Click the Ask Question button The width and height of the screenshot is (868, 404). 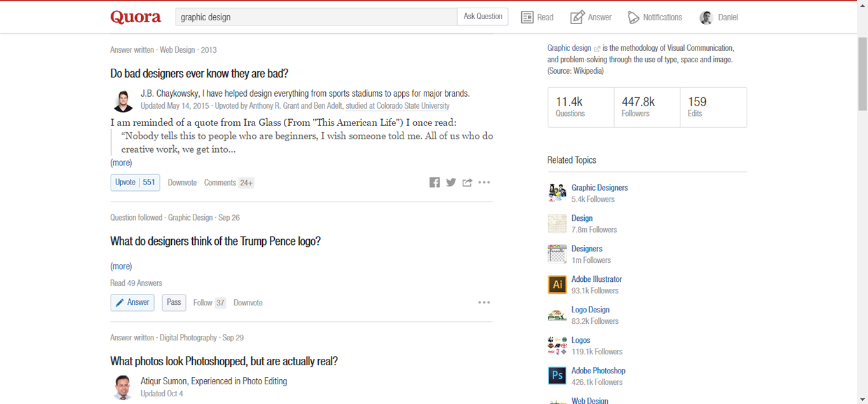point(483,17)
